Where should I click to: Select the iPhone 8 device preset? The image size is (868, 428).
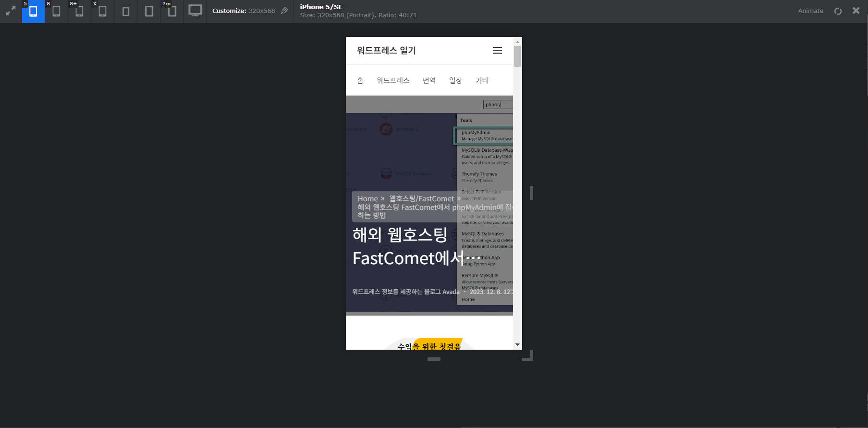56,11
